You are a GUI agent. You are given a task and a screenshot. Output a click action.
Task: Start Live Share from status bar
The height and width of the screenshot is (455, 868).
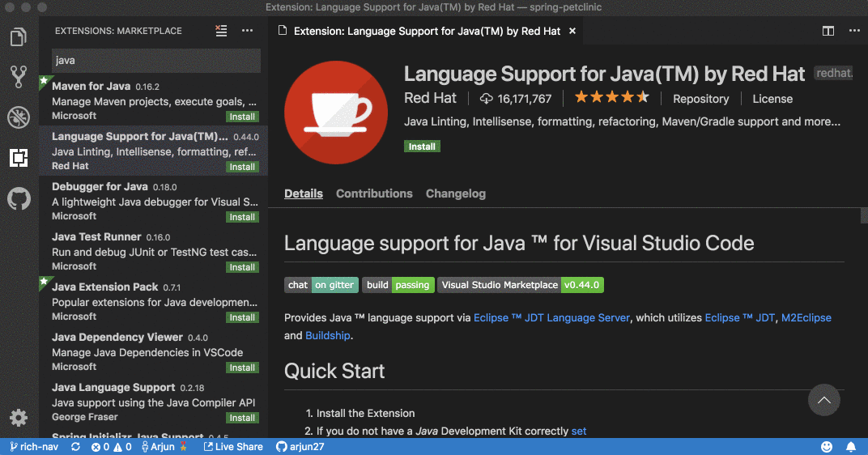pos(233,447)
